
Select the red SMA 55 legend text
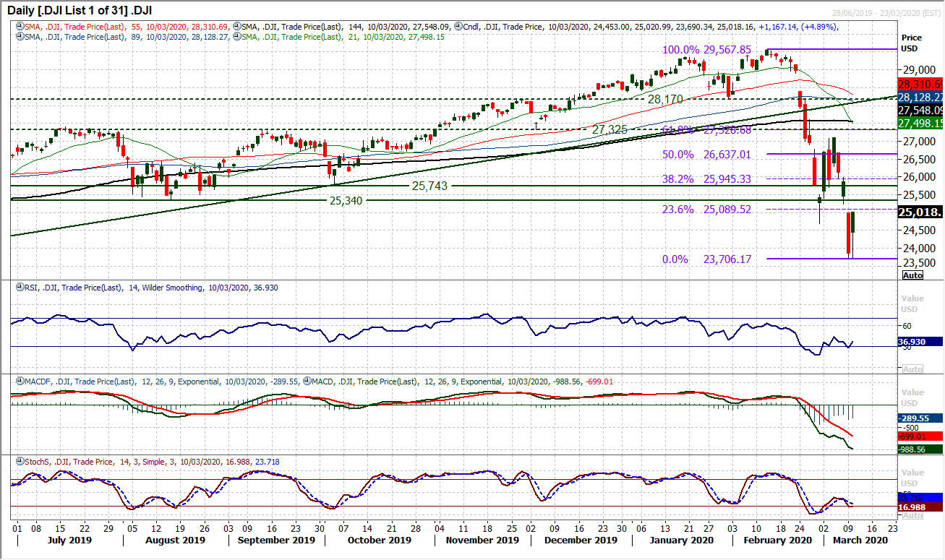coord(129,27)
